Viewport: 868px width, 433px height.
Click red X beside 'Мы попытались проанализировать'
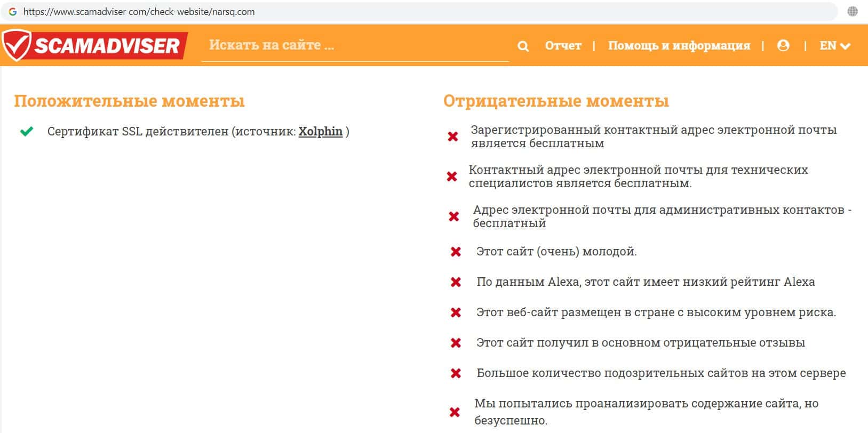click(455, 412)
